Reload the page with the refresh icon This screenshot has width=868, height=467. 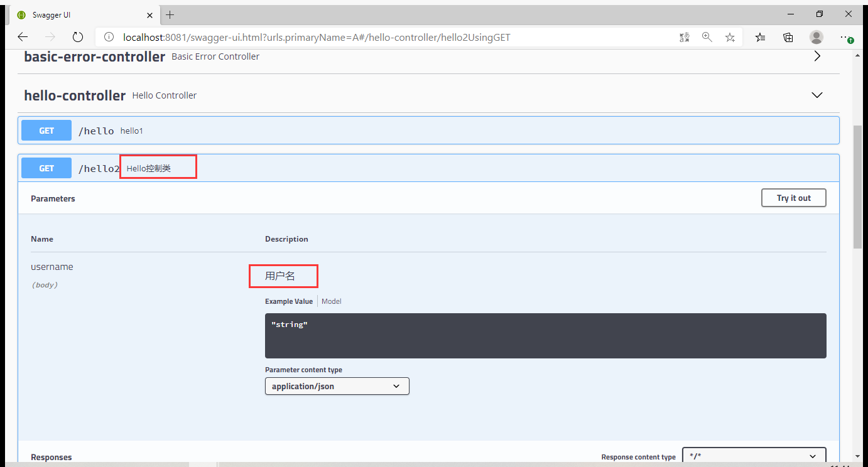(78, 37)
